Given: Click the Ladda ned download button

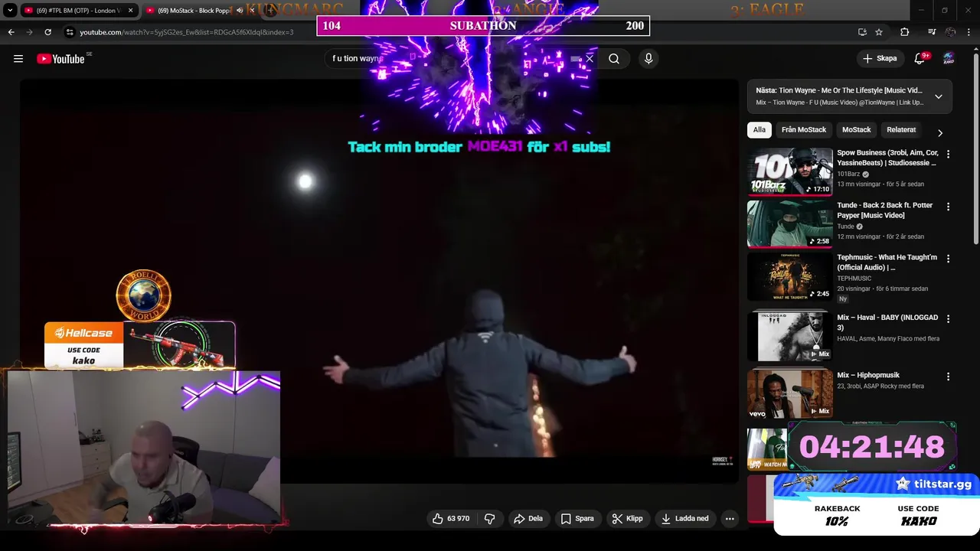Looking at the screenshot, I should (x=685, y=519).
